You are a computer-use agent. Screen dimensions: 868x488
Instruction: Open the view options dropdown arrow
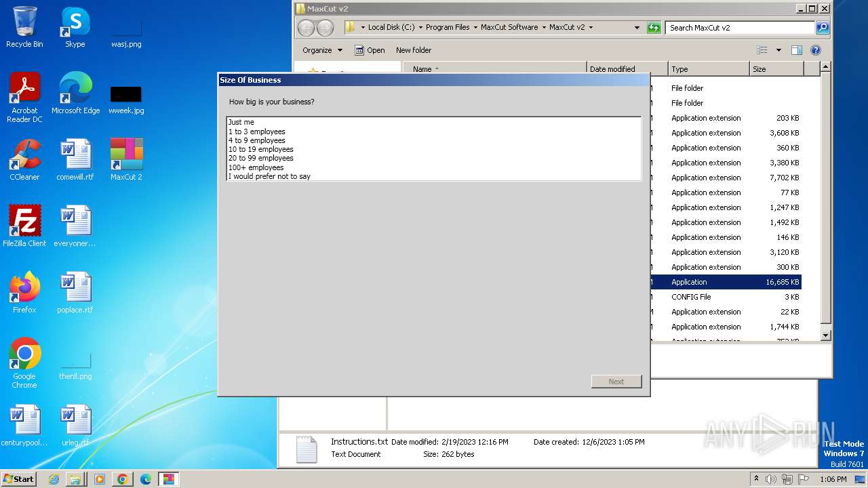click(778, 50)
